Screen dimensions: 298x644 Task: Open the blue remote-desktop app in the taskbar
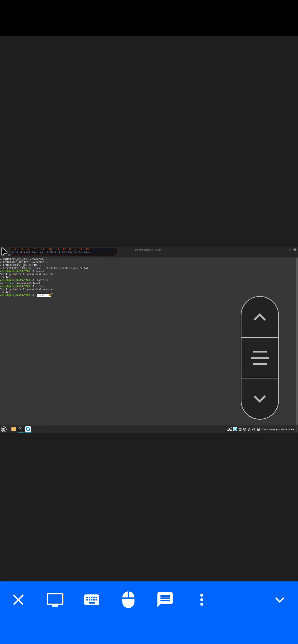click(28, 429)
